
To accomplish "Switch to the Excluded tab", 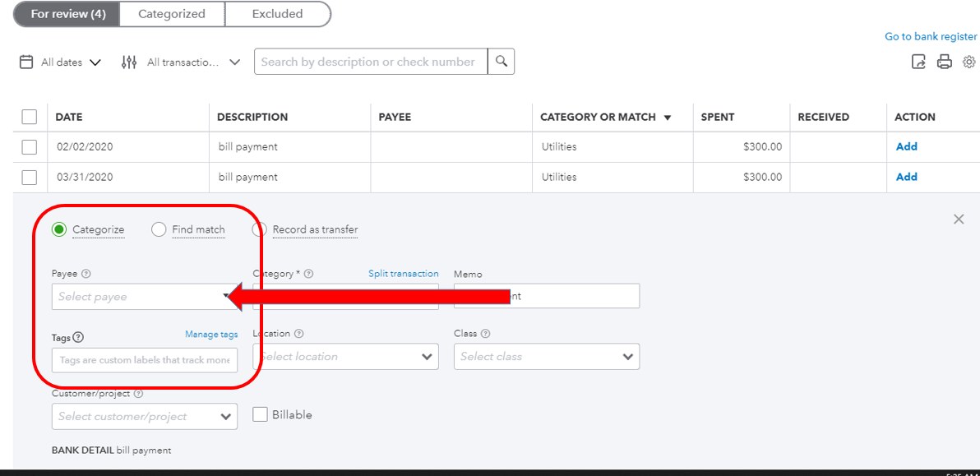I will [x=277, y=14].
